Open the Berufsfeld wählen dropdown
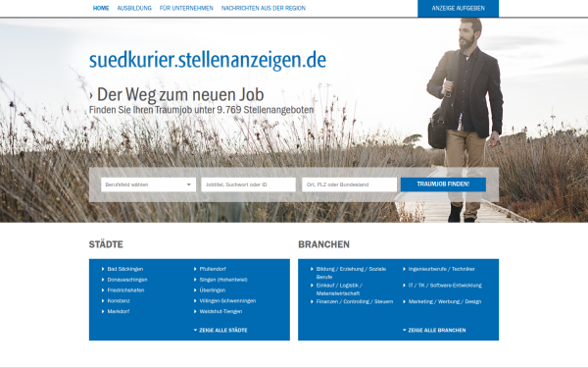588x368 pixels. click(x=148, y=184)
